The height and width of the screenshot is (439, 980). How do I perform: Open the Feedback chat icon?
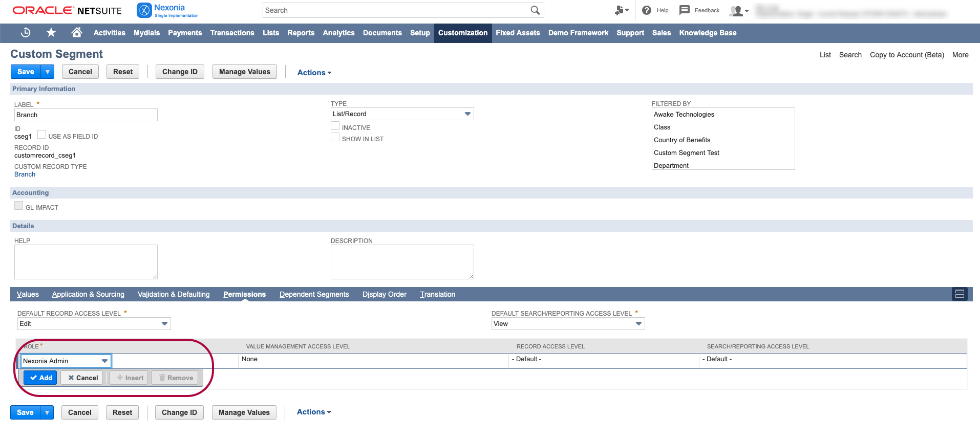(684, 10)
